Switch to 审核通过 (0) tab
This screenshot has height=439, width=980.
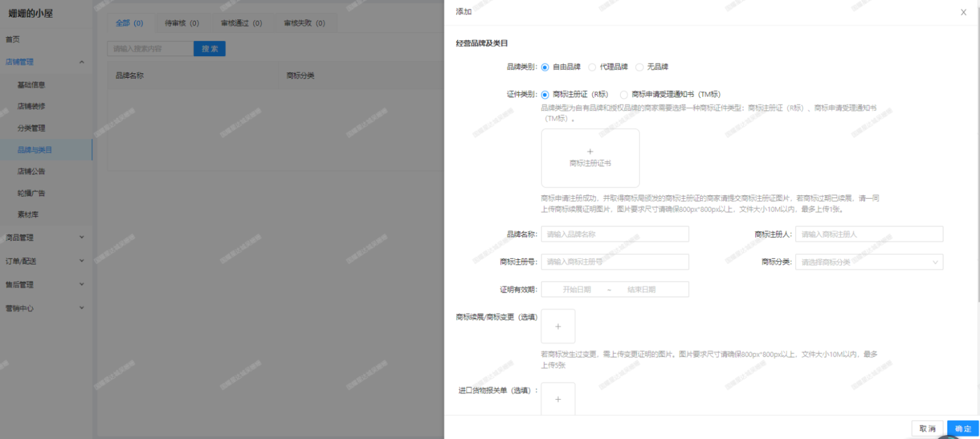(241, 23)
